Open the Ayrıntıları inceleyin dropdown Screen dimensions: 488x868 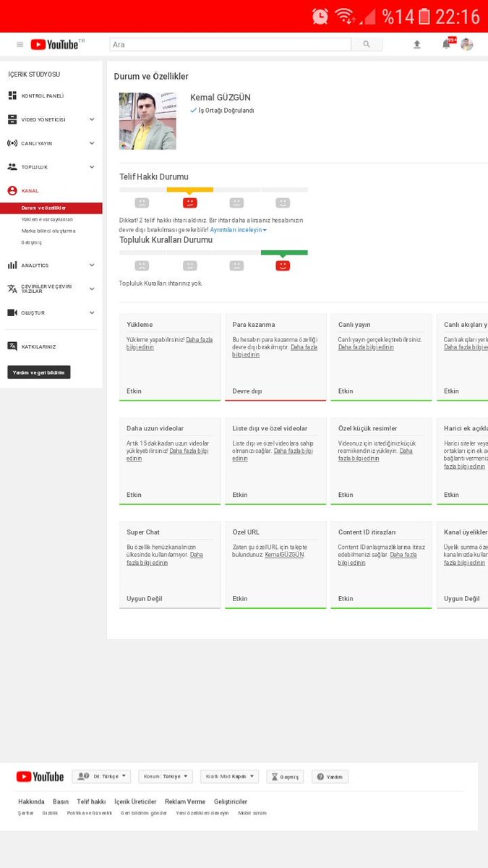pyautogui.click(x=239, y=229)
